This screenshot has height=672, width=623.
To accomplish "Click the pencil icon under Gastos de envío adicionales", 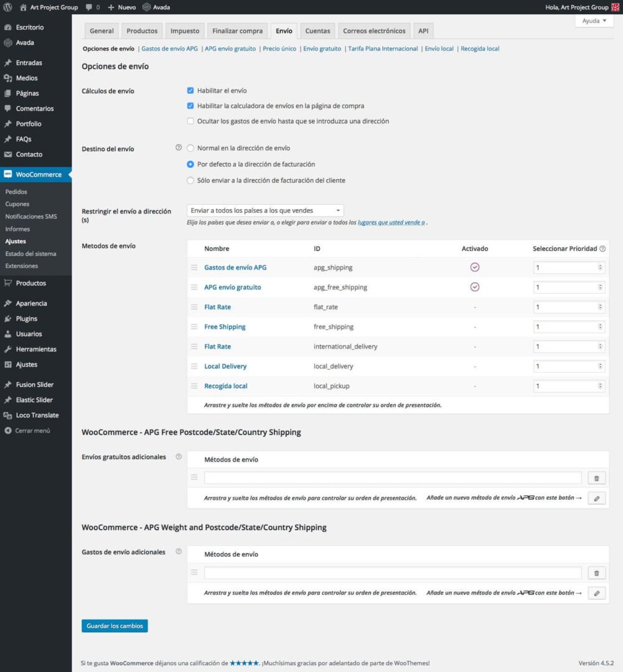I will tap(596, 593).
